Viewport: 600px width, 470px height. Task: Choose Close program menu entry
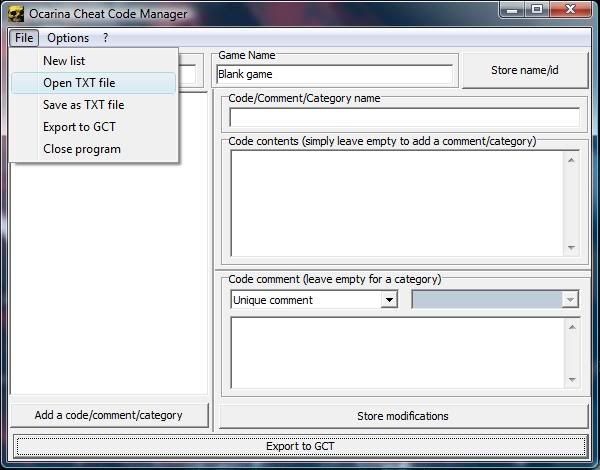[x=93, y=149]
